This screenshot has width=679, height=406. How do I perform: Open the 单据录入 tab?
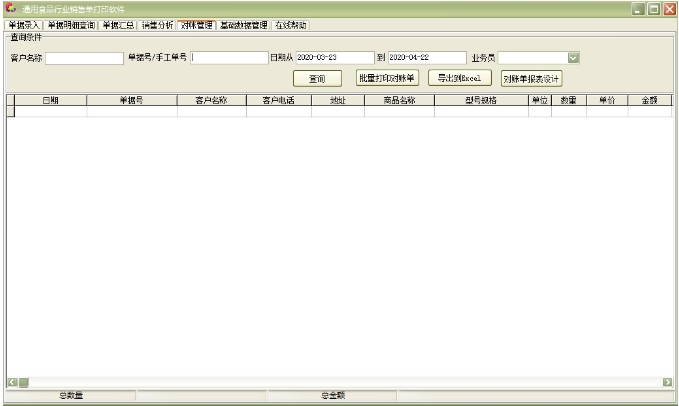[24, 25]
